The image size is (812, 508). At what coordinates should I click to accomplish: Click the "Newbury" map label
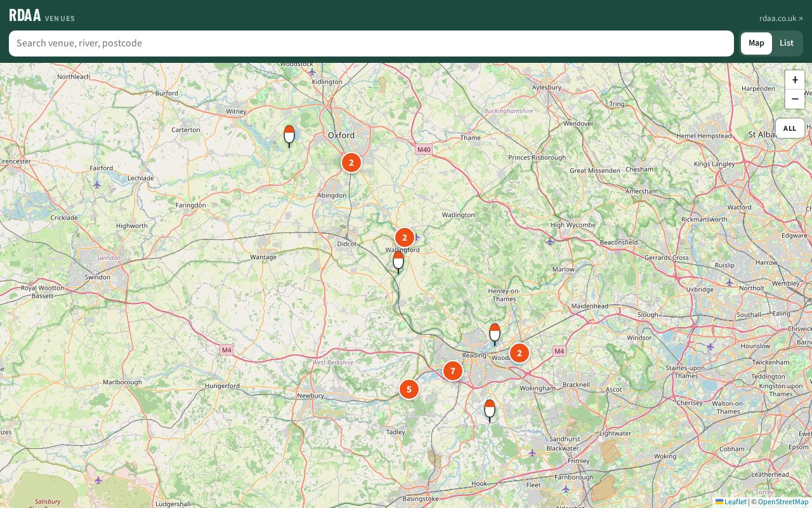pyautogui.click(x=311, y=396)
